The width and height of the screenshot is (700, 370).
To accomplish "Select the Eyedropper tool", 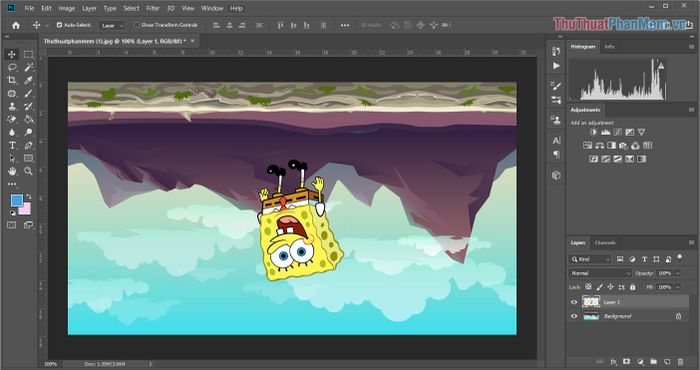I will click(x=29, y=80).
